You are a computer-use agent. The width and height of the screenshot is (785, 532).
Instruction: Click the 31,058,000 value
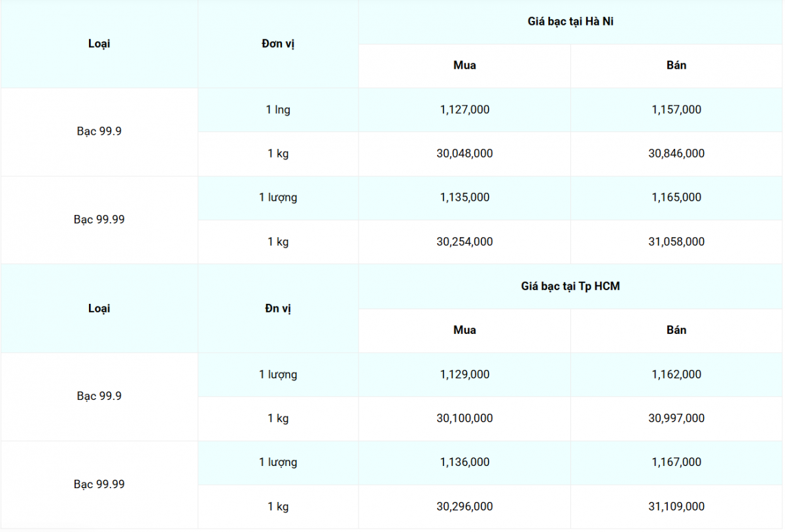pyautogui.click(x=676, y=242)
